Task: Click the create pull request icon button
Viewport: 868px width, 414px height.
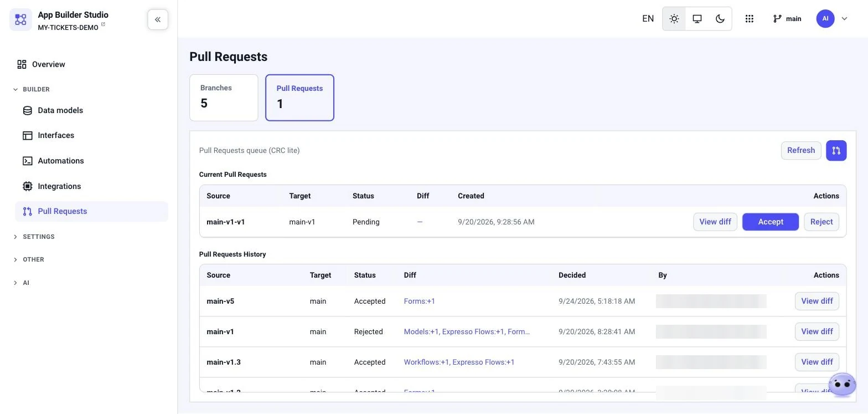Action: [x=836, y=151]
